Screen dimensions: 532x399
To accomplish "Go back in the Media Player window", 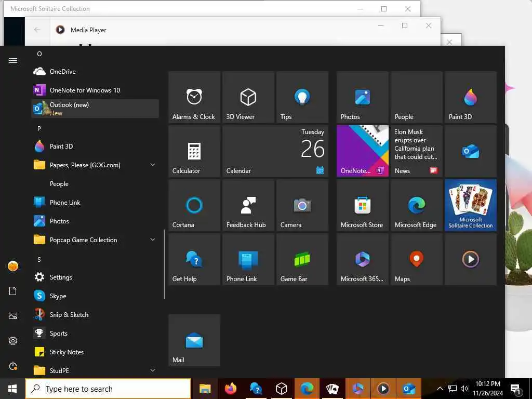I will (37, 30).
